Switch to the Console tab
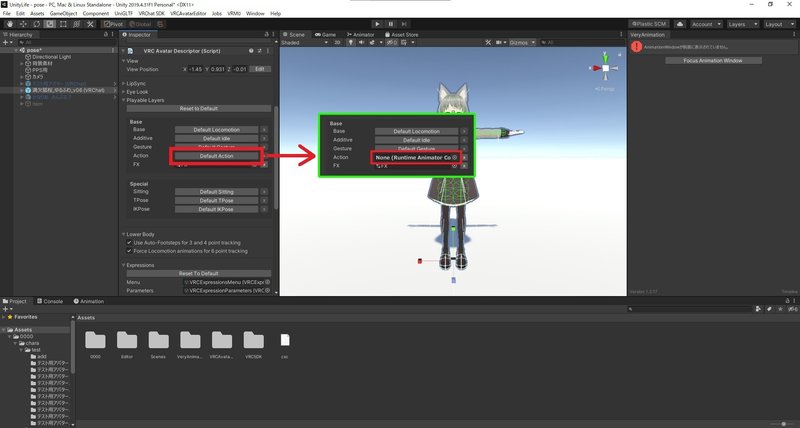Screen dimensions: 800x428 pyautogui.click(x=49, y=301)
